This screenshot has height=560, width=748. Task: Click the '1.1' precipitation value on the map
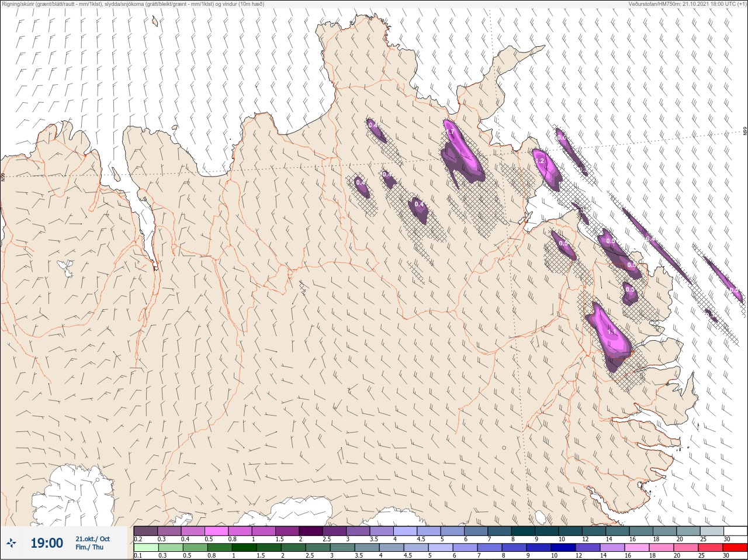click(x=612, y=331)
